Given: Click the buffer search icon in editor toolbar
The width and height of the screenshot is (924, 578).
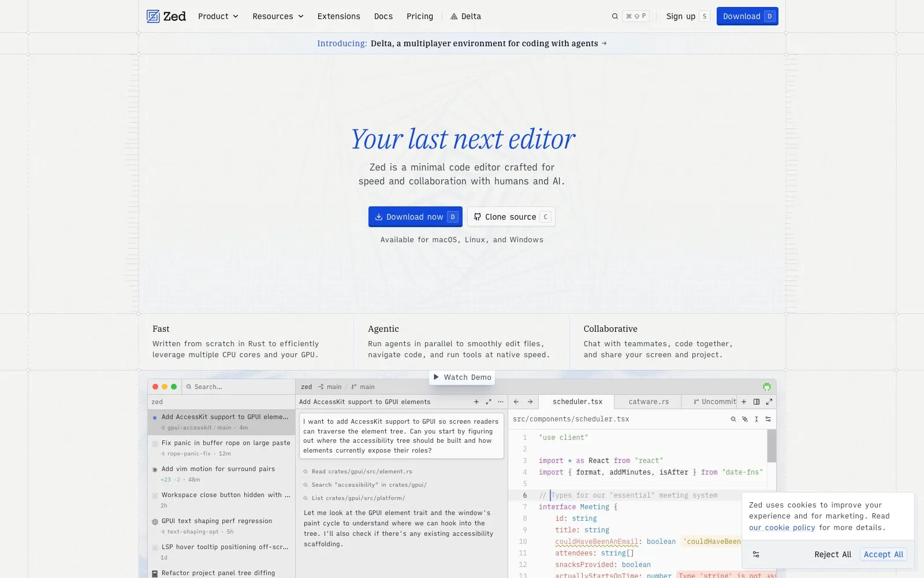Looking at the screenshot, I should pos(733,419).
